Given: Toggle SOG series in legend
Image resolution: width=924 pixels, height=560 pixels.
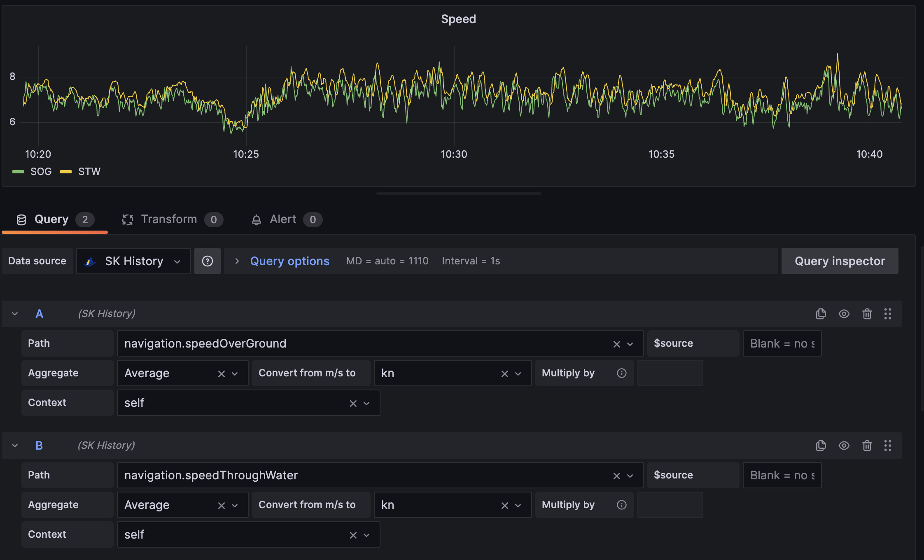Looking at the screenshot, I should pyautogui.click(x=41, y=171).
